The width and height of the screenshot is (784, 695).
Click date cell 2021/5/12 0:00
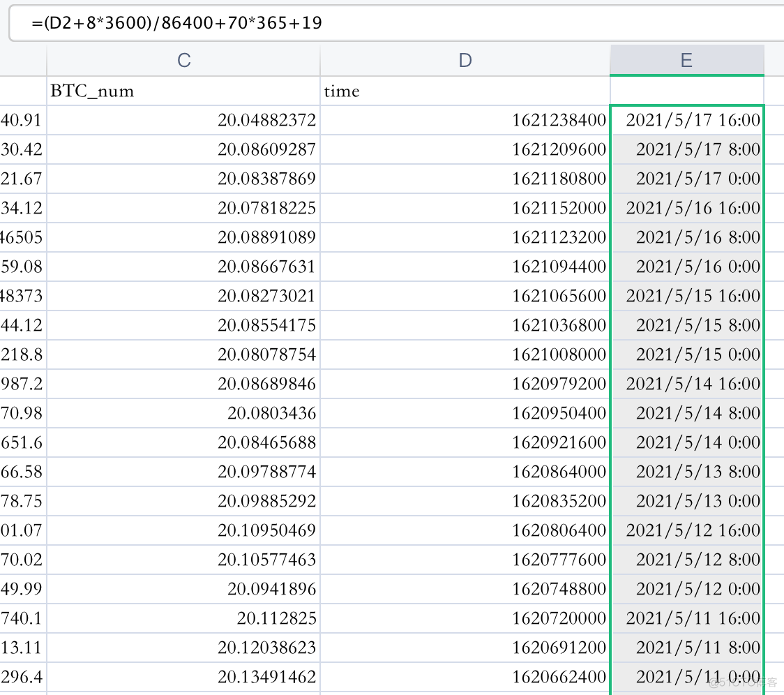click(687, 589)
